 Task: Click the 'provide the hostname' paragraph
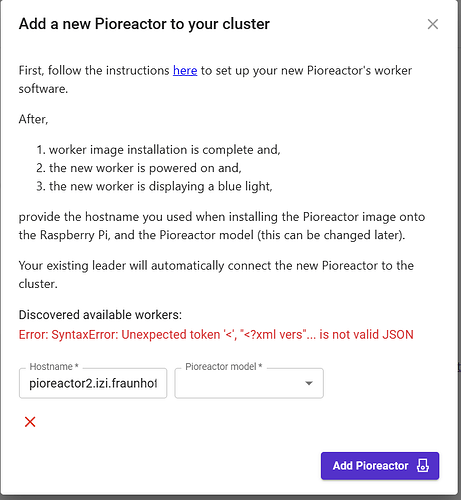coord(222,226)
